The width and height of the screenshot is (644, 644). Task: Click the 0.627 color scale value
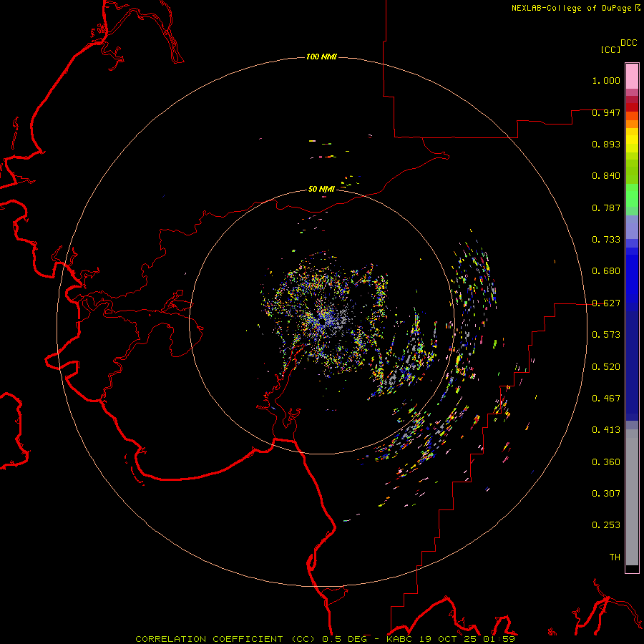point(606,303)
